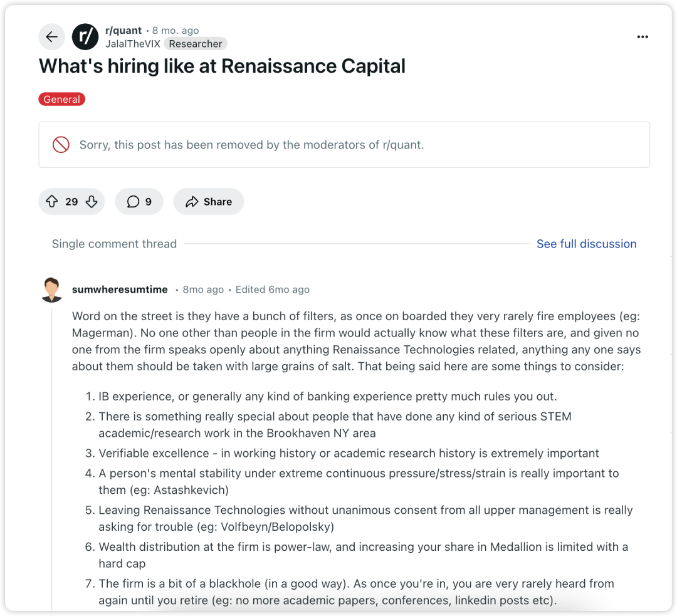The width and height of the screenshot is (677, 616).
Task: Open sumwheresumtime's avatar
Action: tap(52, 290)
